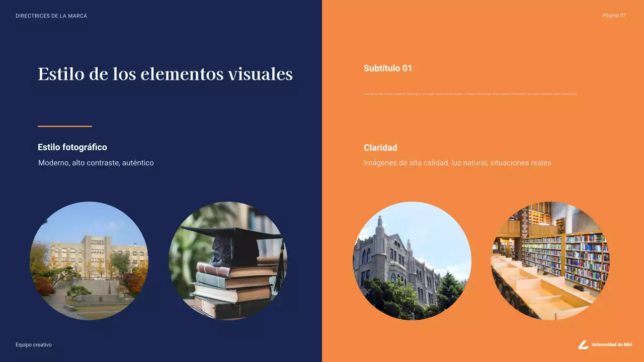
Task: Click the 'Estilo de los elementos visuales' title
Action: pyautogui.click(x=165, y=74)
